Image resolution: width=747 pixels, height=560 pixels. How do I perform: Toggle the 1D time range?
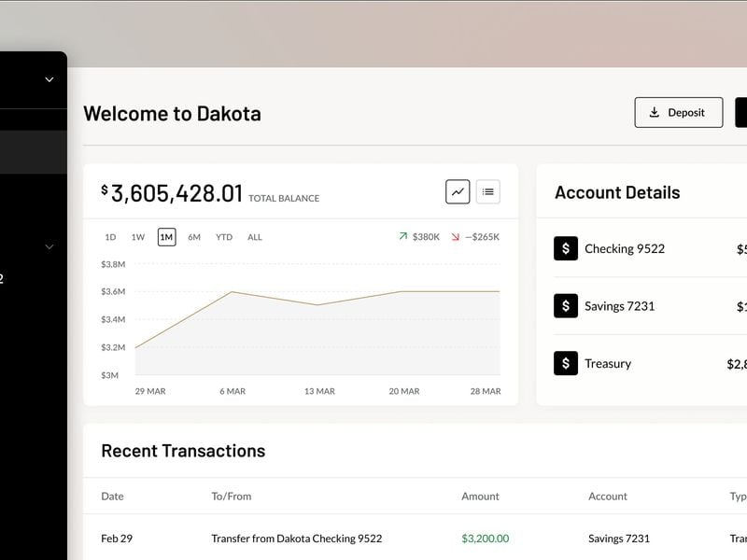click(x=110, y=237)
